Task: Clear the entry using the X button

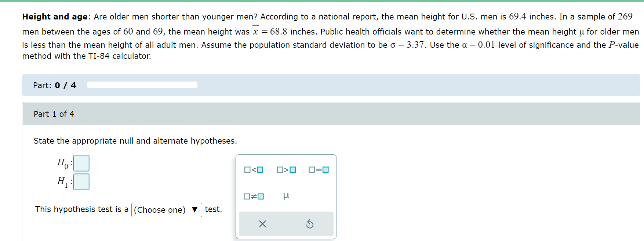Action: point(262,224)
